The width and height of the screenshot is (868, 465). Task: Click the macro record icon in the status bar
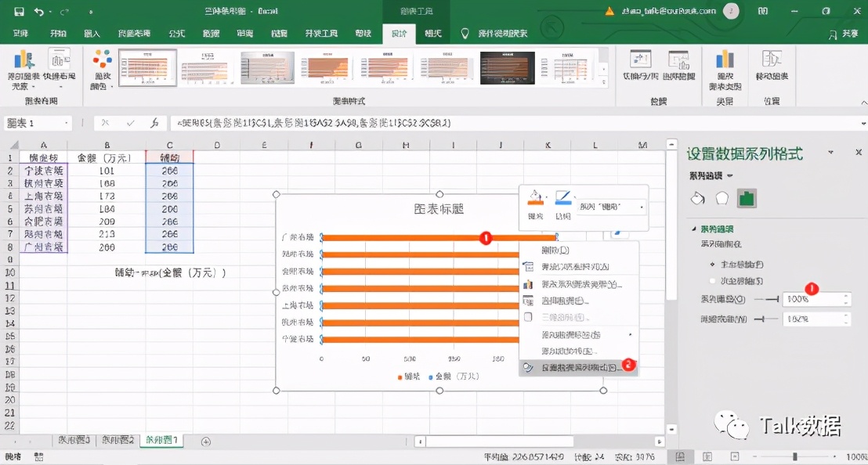click(38, 456)
